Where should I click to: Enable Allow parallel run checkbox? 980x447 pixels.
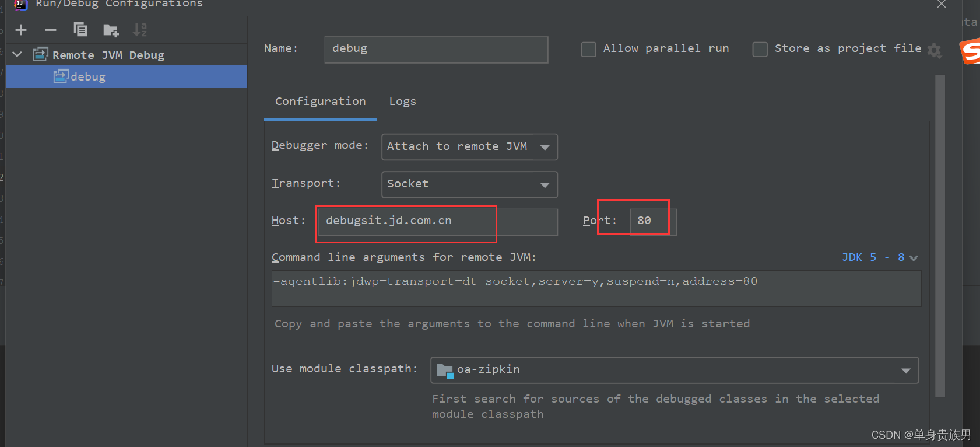(x=589, y=49)
